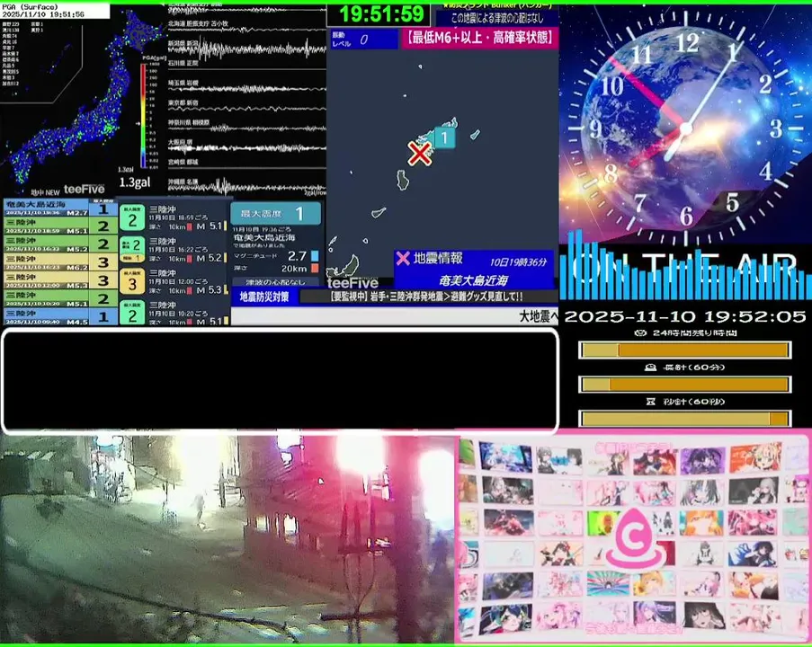Click the 大阪府 堺 waveform label
812x647 pixels.
tap(180, 142)
